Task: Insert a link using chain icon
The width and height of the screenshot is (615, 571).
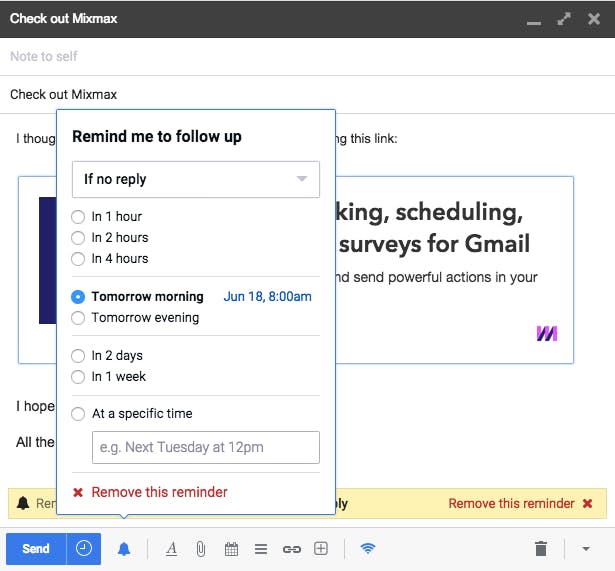Action: [292, 549]
